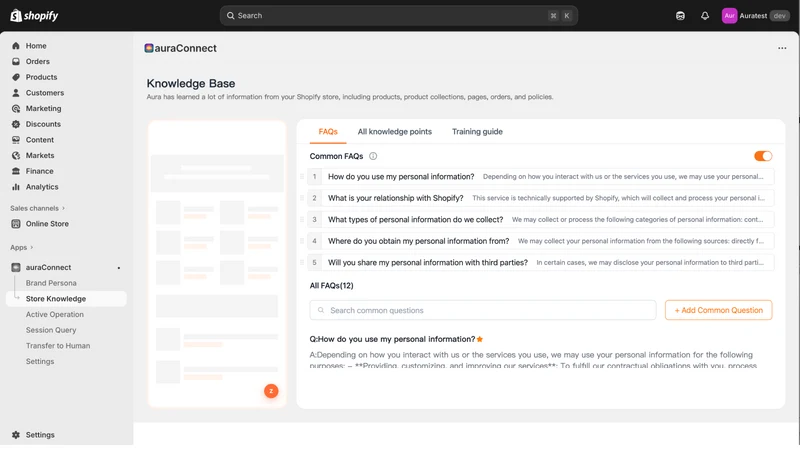This screenshot has height=450, width=800.
Task: Open the Customers section
Action: pos(45,93)
